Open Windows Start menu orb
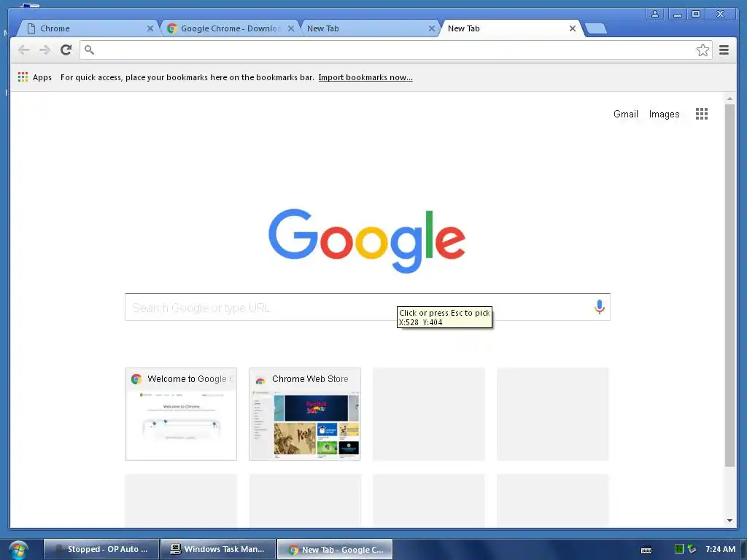The image size is (747, 560). [18, 550]
